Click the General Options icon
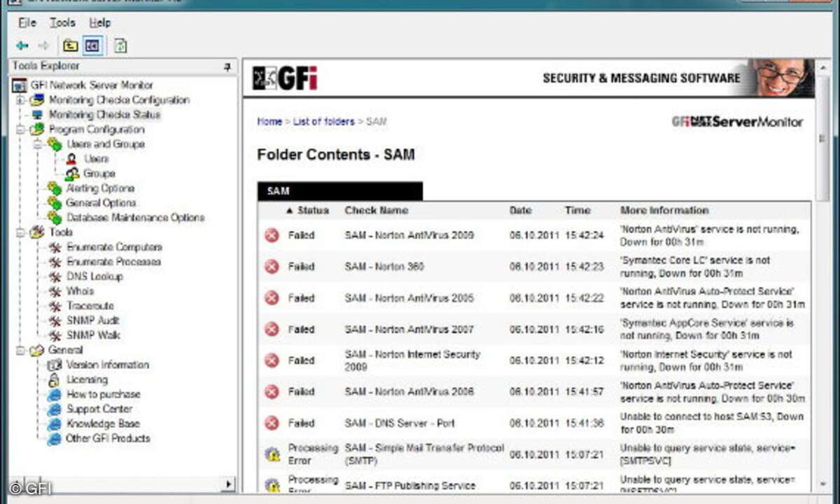840x504 pixels. coord(55,203)
